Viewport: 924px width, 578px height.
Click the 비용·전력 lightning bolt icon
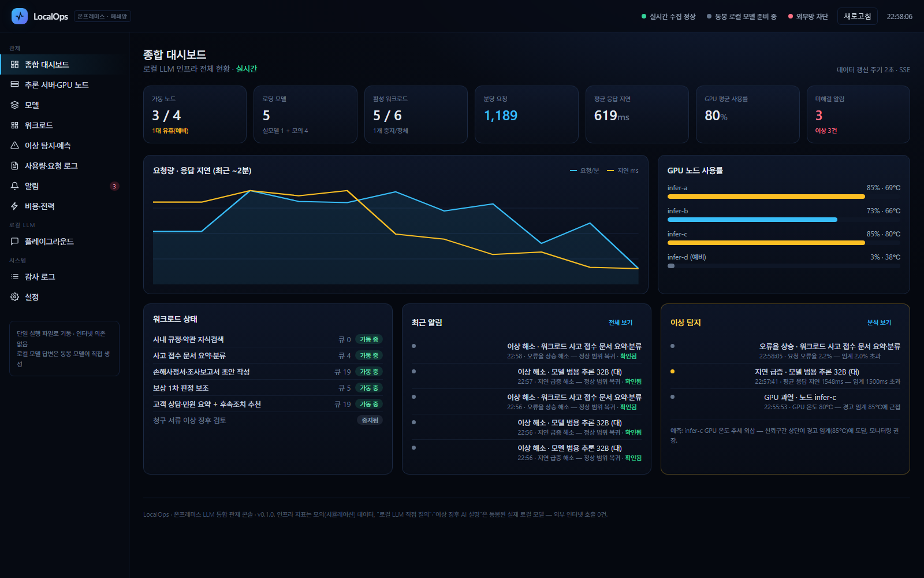[x=15, y=206]
